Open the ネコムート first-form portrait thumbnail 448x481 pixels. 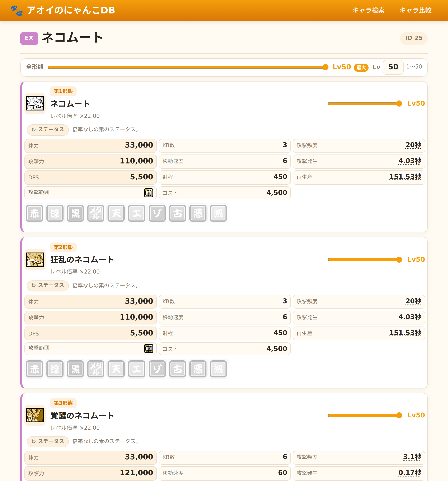pos(35,104)
